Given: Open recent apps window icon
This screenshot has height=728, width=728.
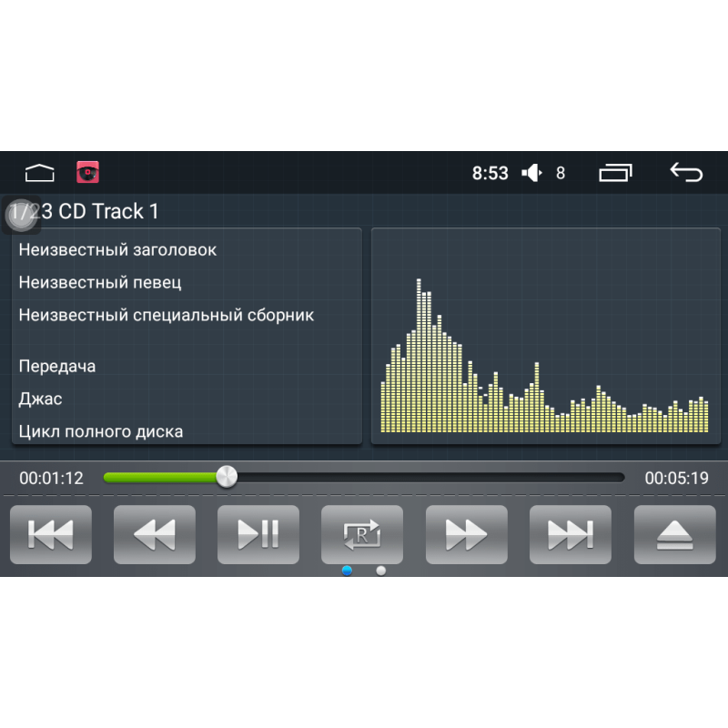Looking at the screenshot, I should point(616,173).
